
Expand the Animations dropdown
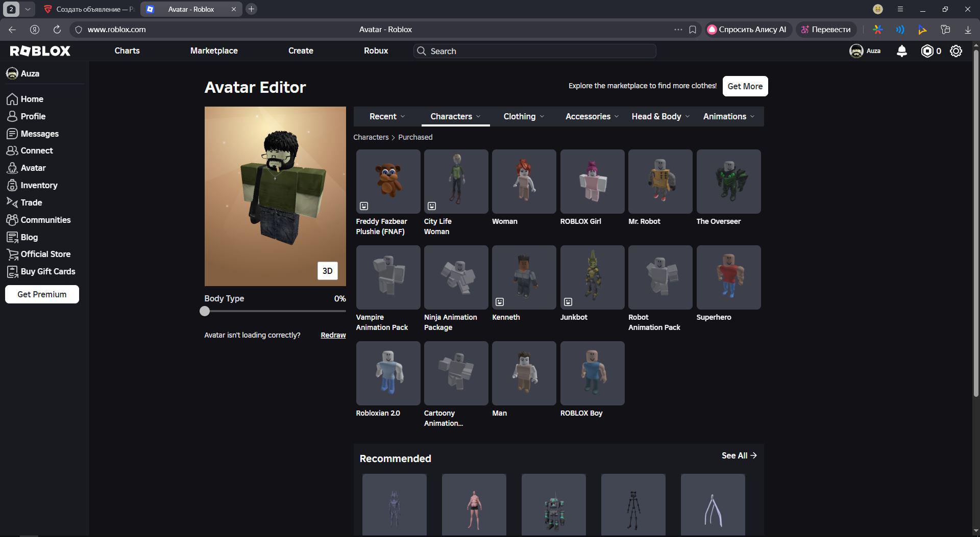[728, 116]
